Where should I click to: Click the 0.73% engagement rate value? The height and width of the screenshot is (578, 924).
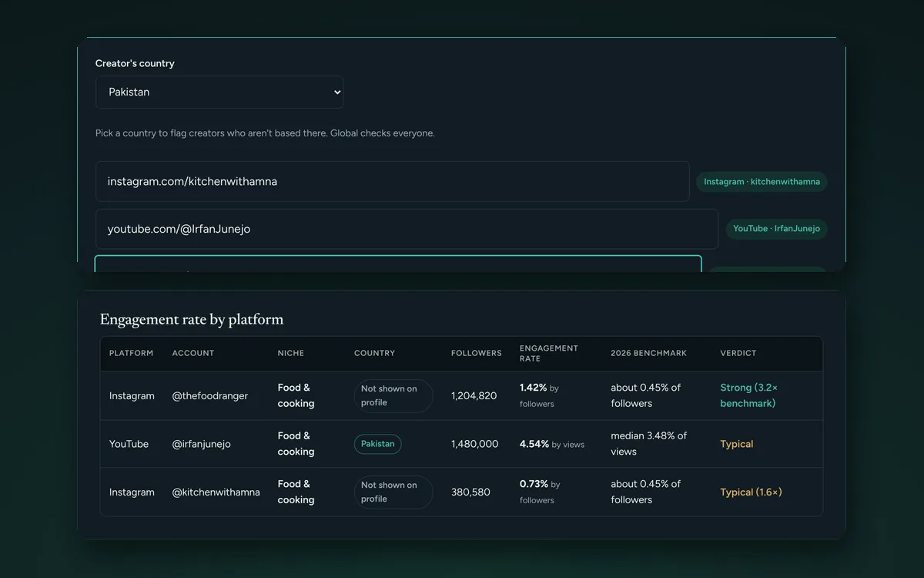tap(534, 484)
